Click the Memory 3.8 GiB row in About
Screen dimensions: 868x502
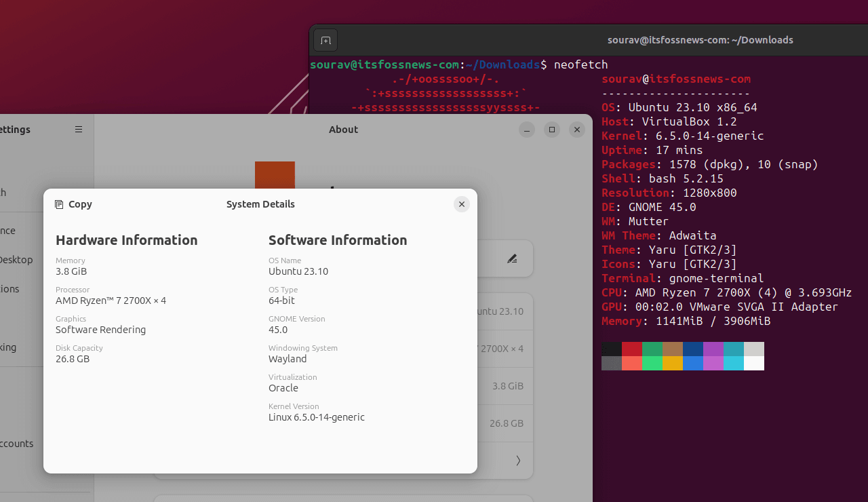tap(505, 386)
